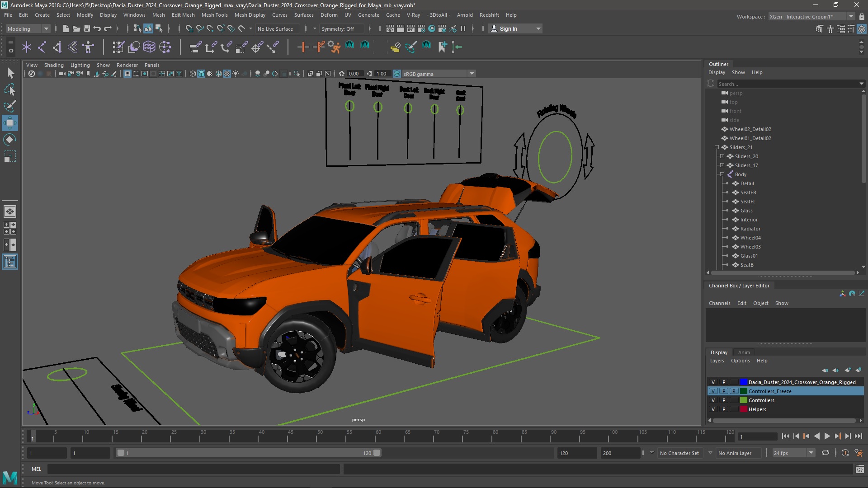Viewport: 868px width, 488px height.
Task: Select the Rotate tool in toolbox
Action: point(10,140)
